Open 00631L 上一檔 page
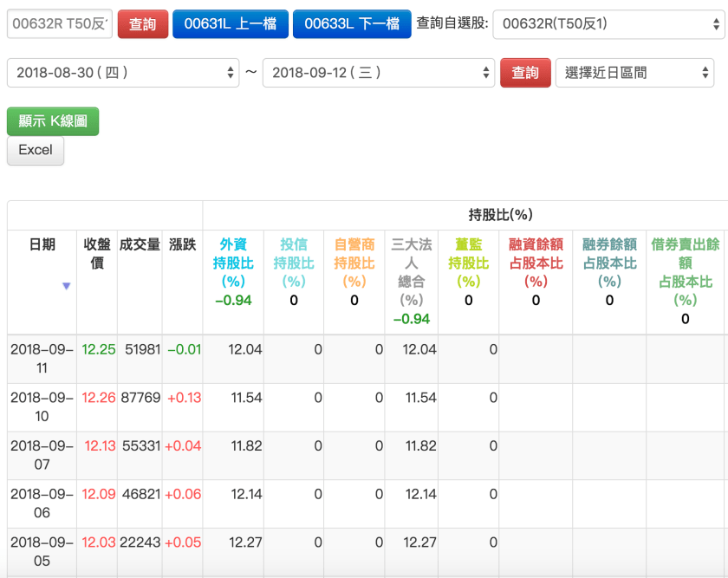The image size is (728, 578). (231, 23)
